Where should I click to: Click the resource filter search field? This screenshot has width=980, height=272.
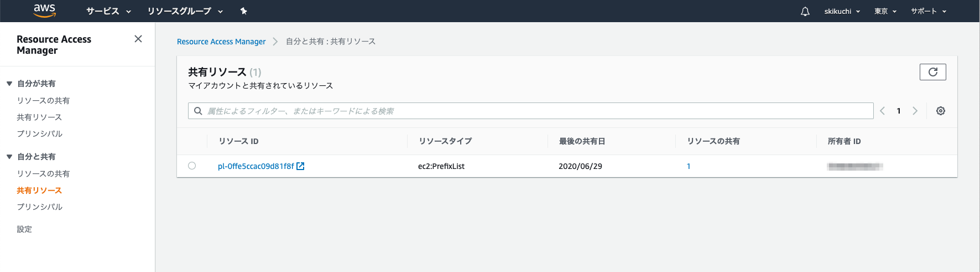(531, 111)
